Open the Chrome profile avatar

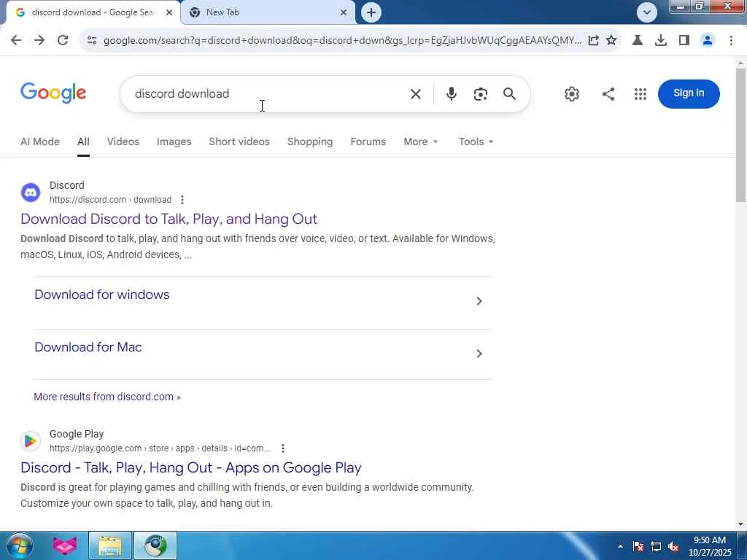coord(708,41)
